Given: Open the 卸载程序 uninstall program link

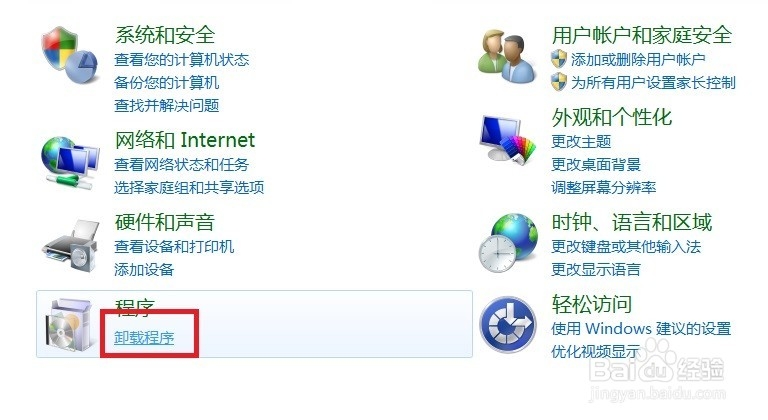Looking at the screenshot, I should pyautogui.click(x=144, y=338).
